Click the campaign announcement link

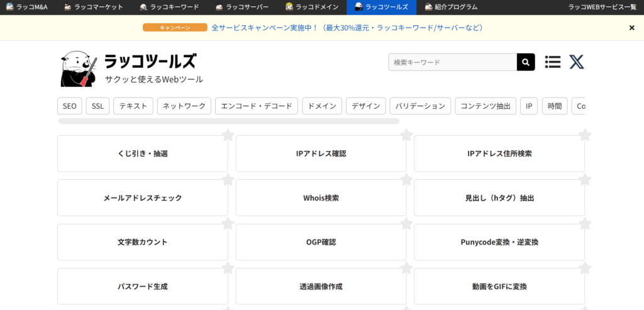click(347, 28)
